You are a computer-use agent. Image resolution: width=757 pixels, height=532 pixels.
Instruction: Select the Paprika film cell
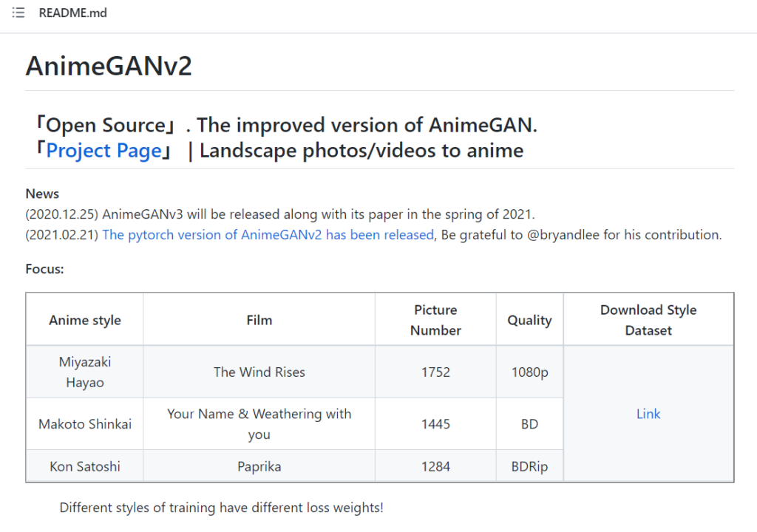[x=259, y=465]
